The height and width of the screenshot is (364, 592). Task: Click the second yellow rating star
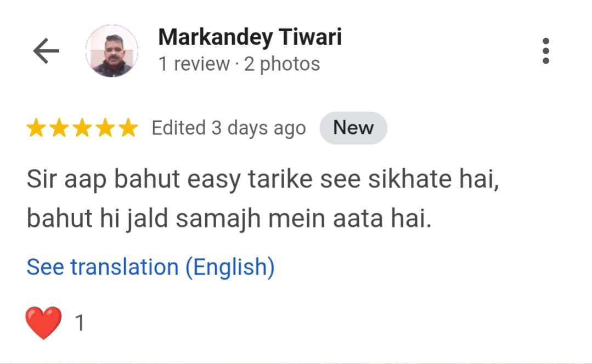tap(59, 128)
